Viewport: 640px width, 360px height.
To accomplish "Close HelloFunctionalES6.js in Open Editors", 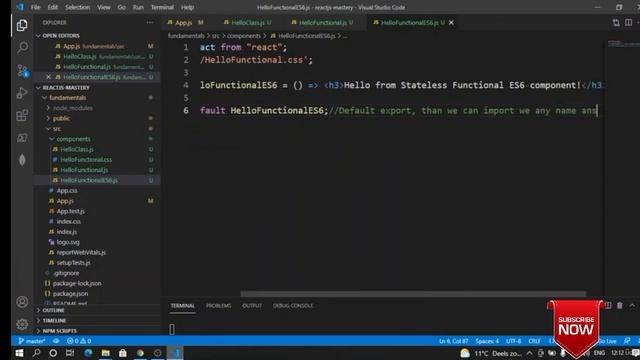I will pos(48,77).
